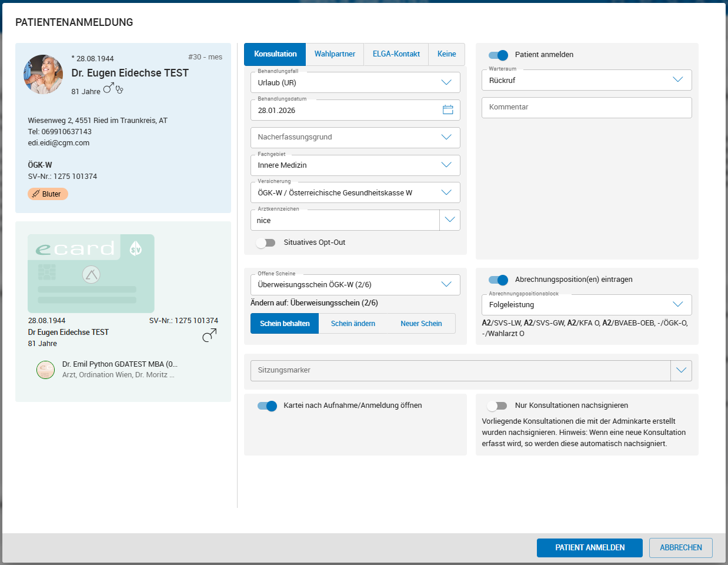Click the male gender symbol under e-card

pos(209,335)
